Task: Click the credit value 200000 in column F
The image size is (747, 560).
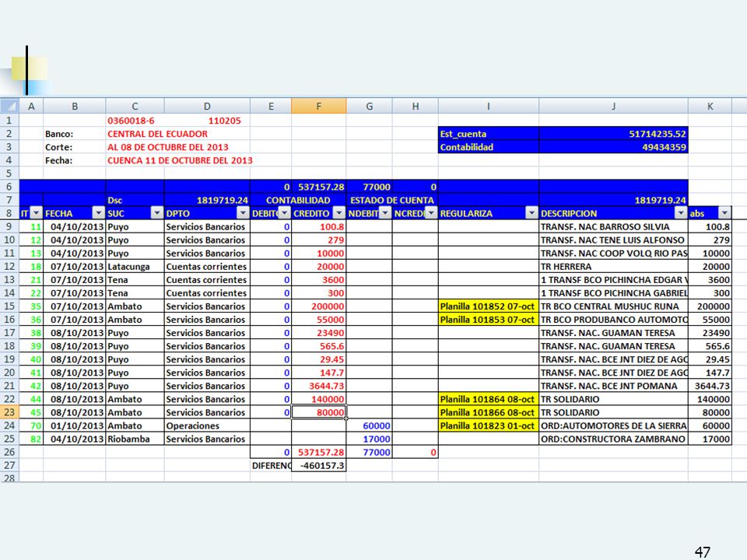Action: [319, 306]
